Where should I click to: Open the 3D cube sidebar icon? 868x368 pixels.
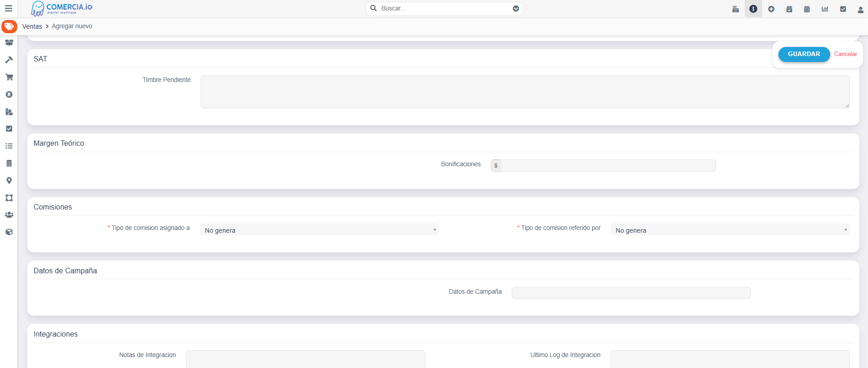tap(9, 232)
